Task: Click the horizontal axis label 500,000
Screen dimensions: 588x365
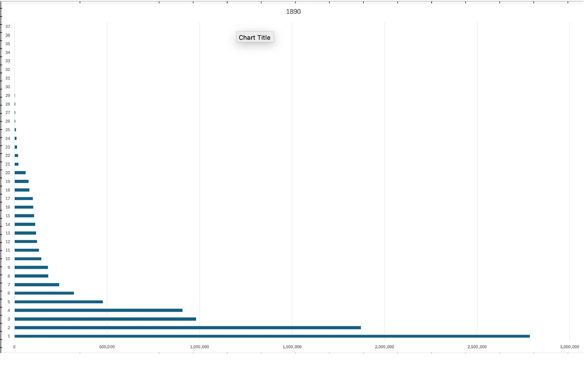Action: (107, 347)
